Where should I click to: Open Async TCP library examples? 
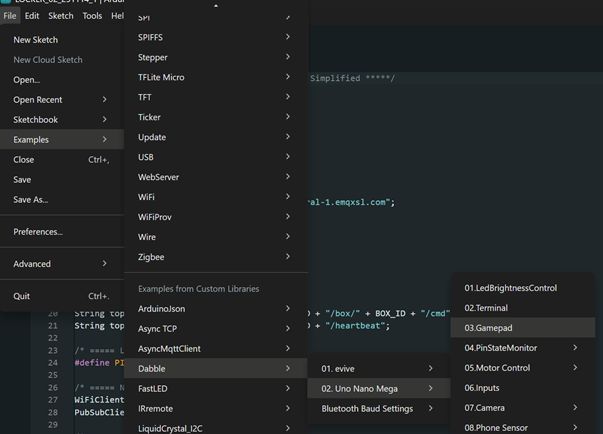(x=215, y=329)
